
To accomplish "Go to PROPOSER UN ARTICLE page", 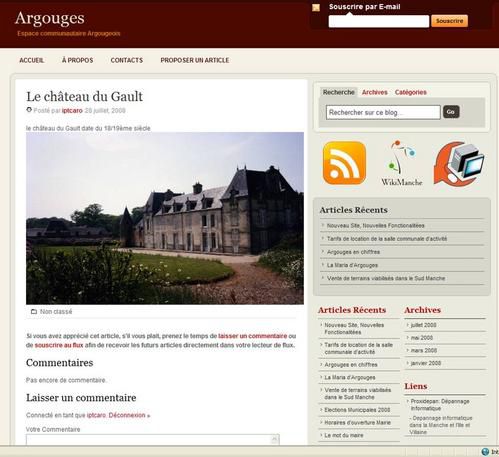I will tap(195, 60).
